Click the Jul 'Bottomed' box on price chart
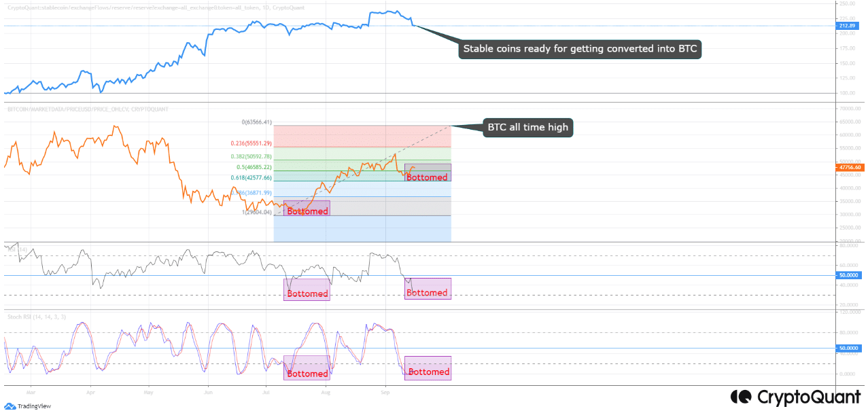868x411 pixels. point(307,209)
